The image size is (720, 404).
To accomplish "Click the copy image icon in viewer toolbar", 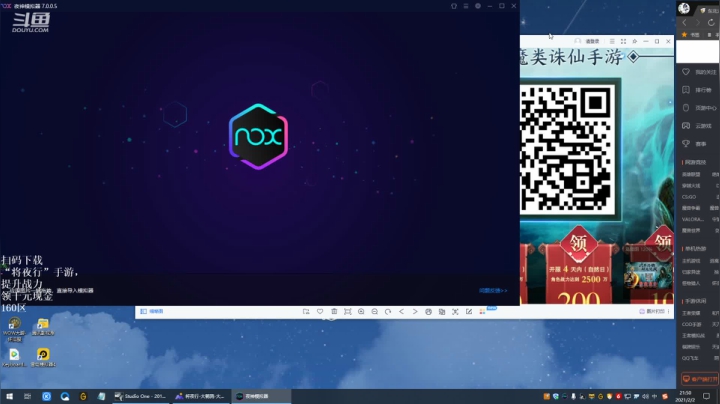I will click(x=442, y=311).
